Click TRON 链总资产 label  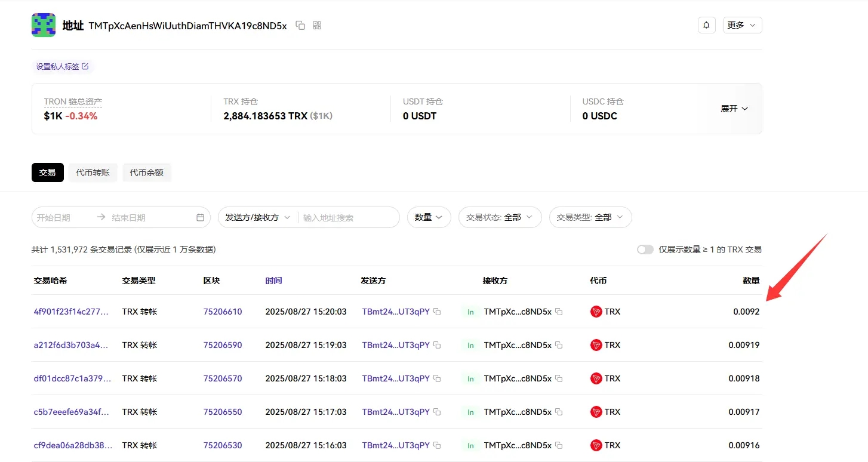73,102
